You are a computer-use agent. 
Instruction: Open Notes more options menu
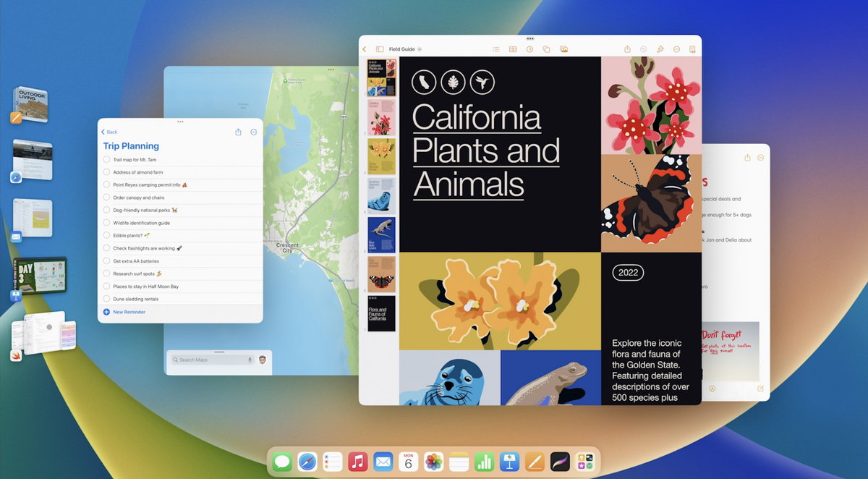pyautogui.click(x=761, y=157)
